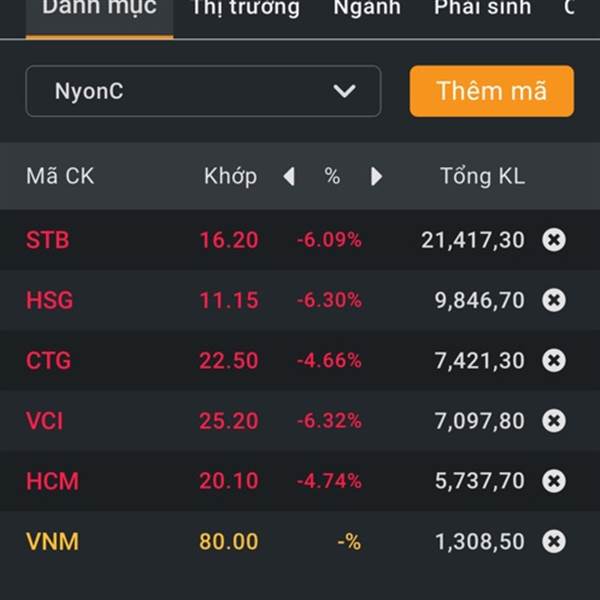Image resolution: width=600 pixels, height=600 pixels.
Task: Remove VCI from the watchlist
Action: 554,421
